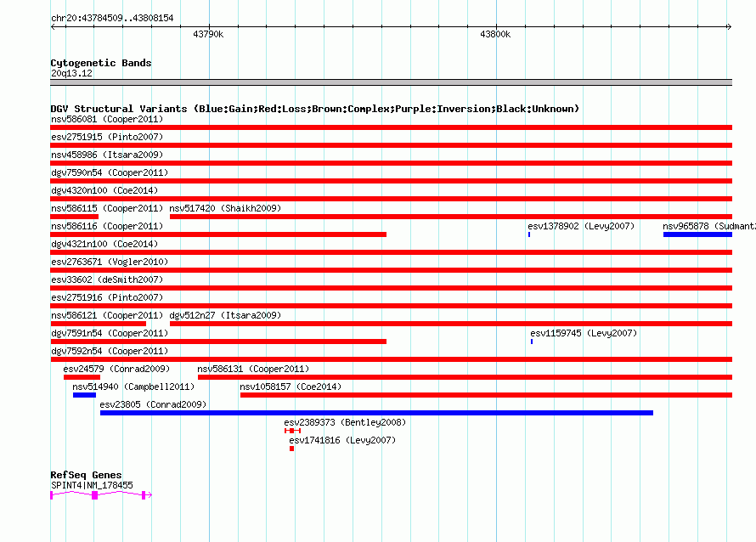Click the small red esv1741816 loss block

click(x=291, y=449)
